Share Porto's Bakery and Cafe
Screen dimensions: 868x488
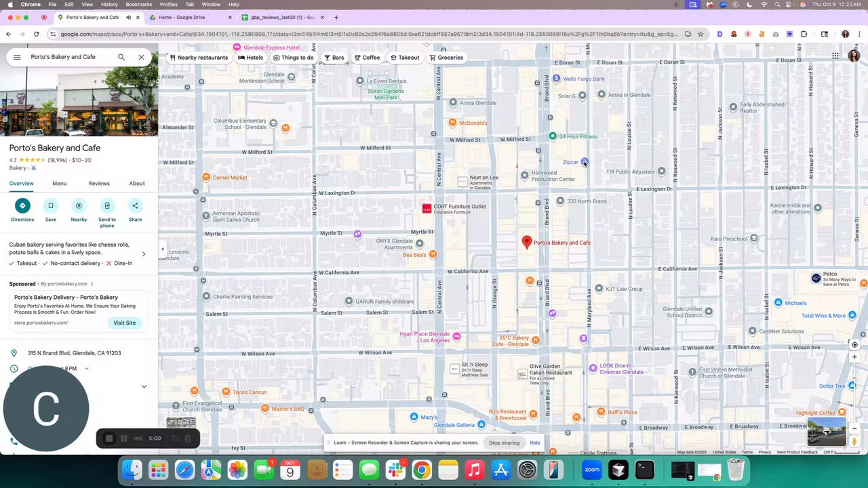135,210
